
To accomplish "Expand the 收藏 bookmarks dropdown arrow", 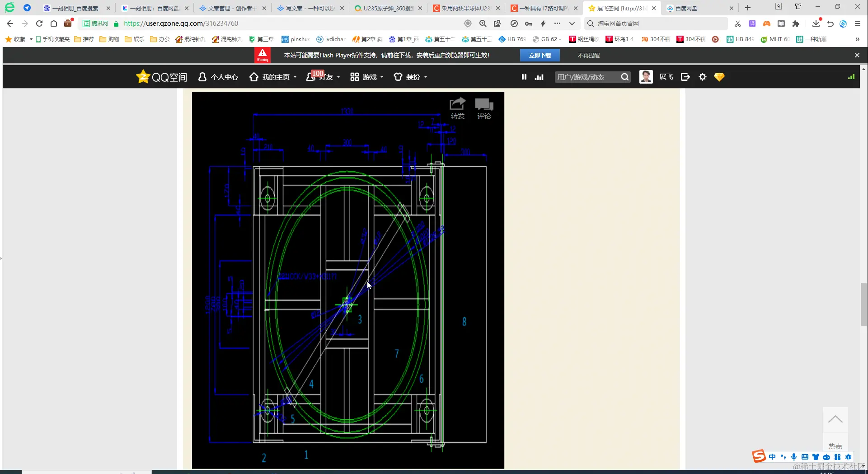I will (x=31, y=39).
